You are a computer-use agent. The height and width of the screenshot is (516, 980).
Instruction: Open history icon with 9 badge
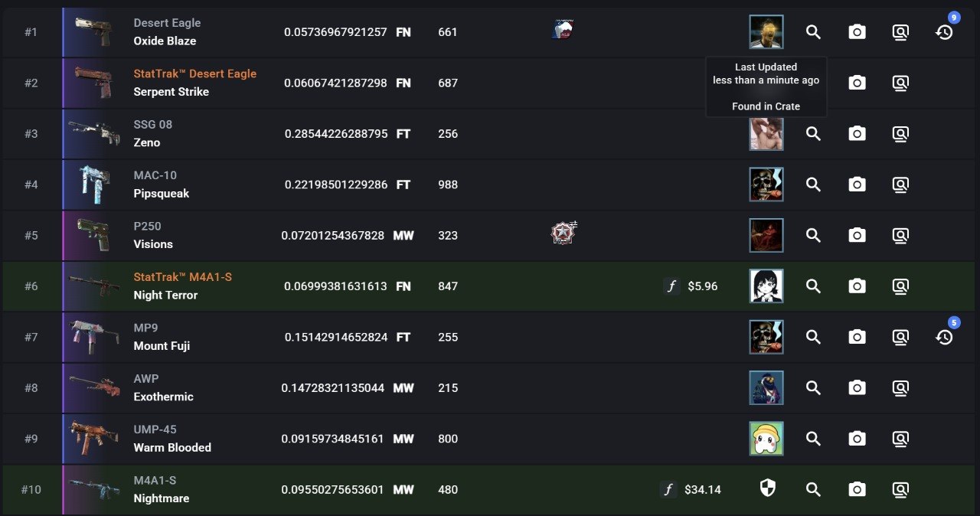click(x=944, y=32)
